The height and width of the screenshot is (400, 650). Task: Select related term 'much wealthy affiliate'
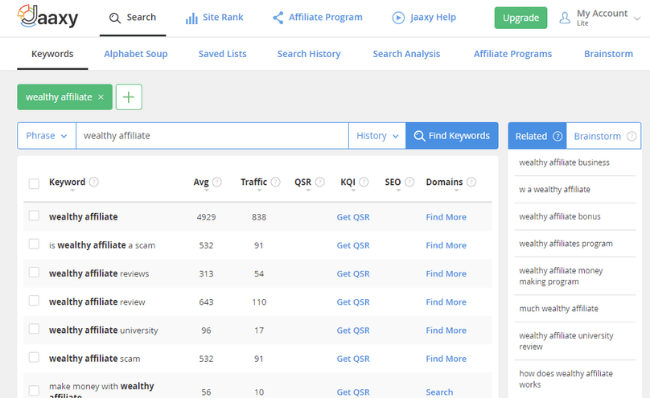coord(558,308)
